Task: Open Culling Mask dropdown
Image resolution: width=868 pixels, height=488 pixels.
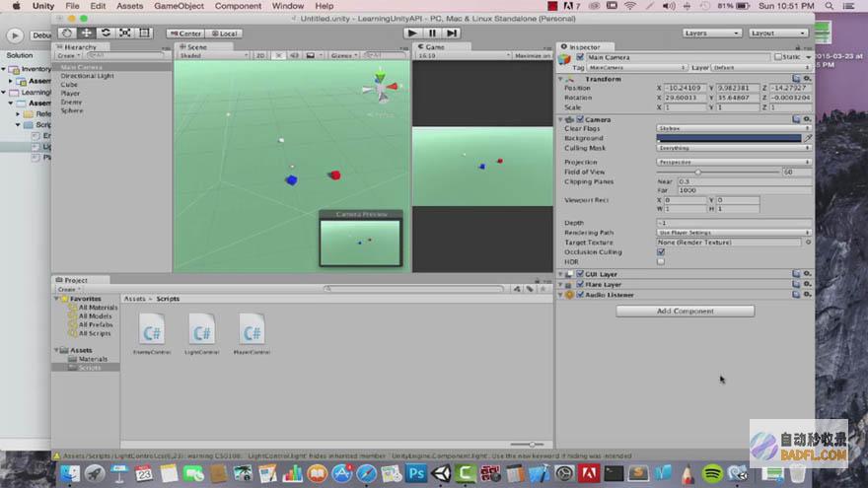Action: [734, 148]
